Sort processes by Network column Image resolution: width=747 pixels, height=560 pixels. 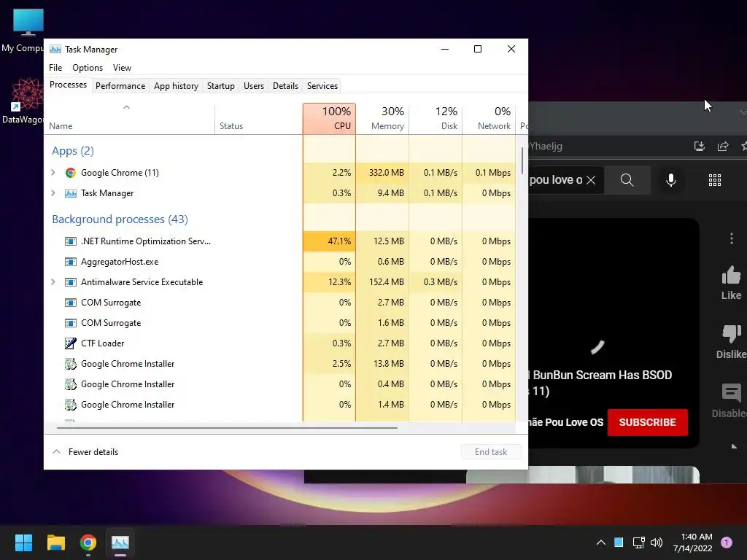(489, 119)
